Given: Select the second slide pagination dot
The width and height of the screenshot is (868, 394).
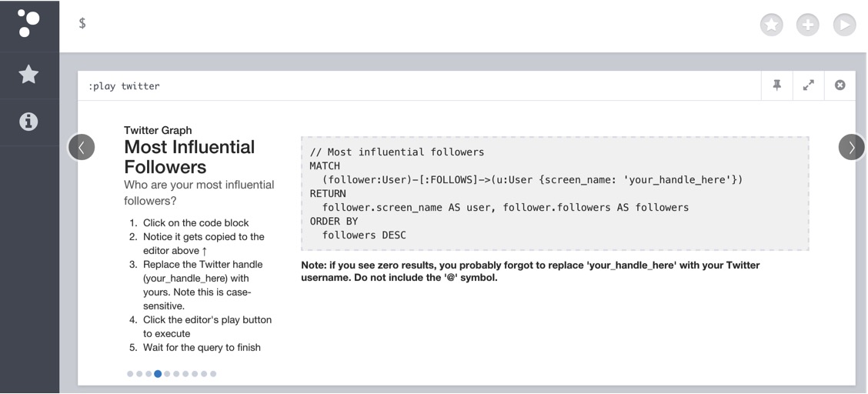Looking at the screenshot, I should (x=139, y=374).
